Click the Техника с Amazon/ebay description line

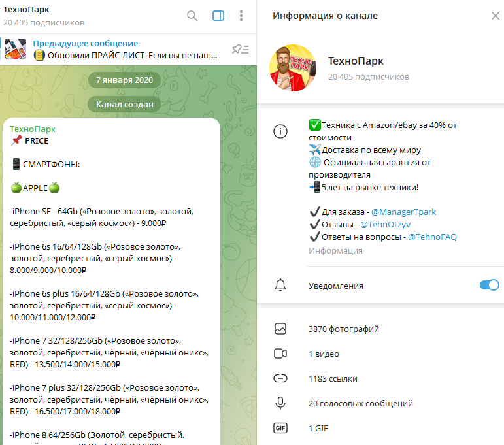[383, 131]
